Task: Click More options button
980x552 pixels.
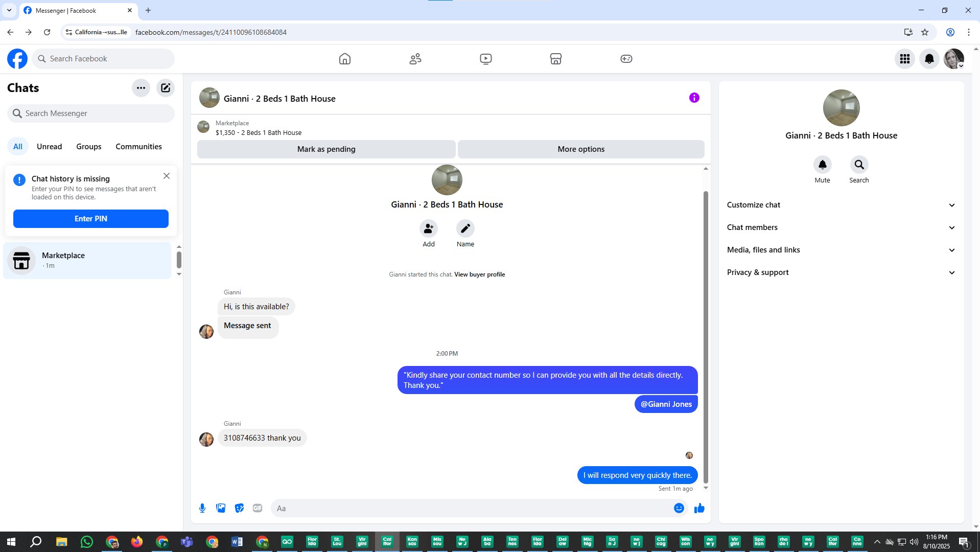Action: pyautogui.click(x=581, y=149)
